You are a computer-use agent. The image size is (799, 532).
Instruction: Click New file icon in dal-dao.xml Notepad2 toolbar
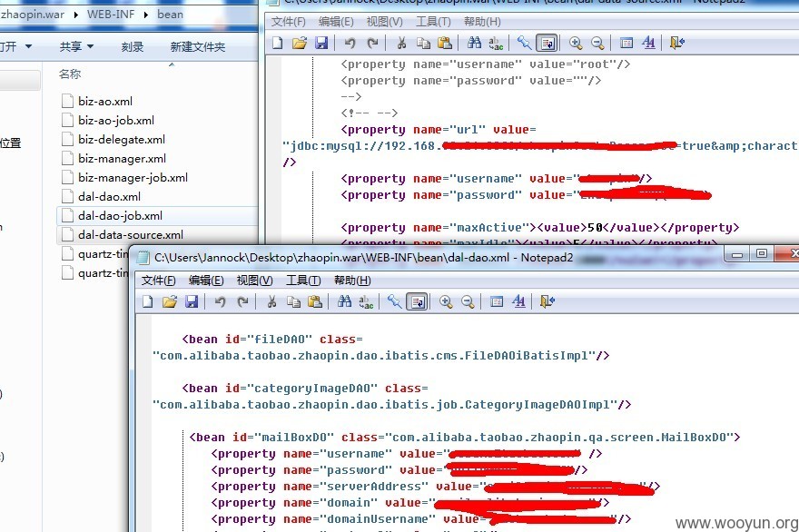point(148,301)
